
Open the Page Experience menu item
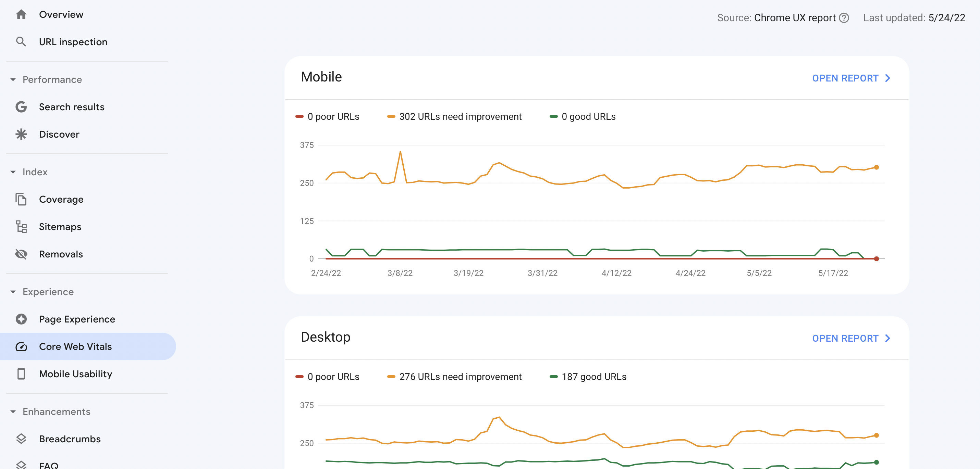77,319
